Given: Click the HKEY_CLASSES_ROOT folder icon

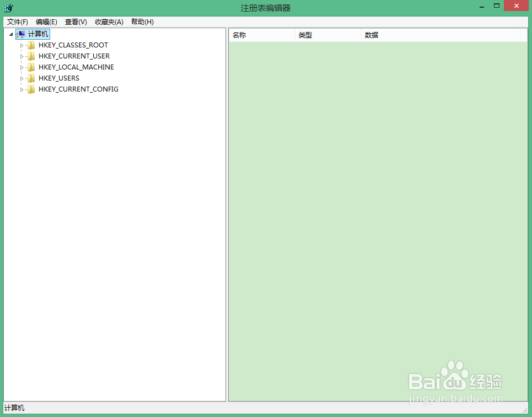Looking at the screenshot, I should 31,45.
